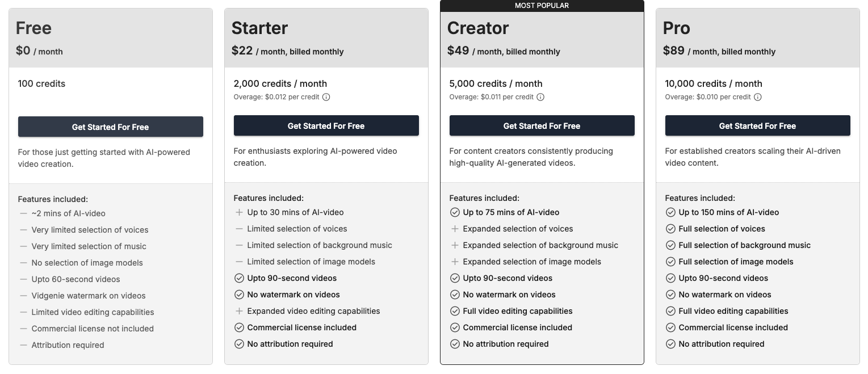Click the Creator 5,000 credits / month text
The width and height of the screenshot is (868, 374).
pyautogui.click(x=496, y=83)
